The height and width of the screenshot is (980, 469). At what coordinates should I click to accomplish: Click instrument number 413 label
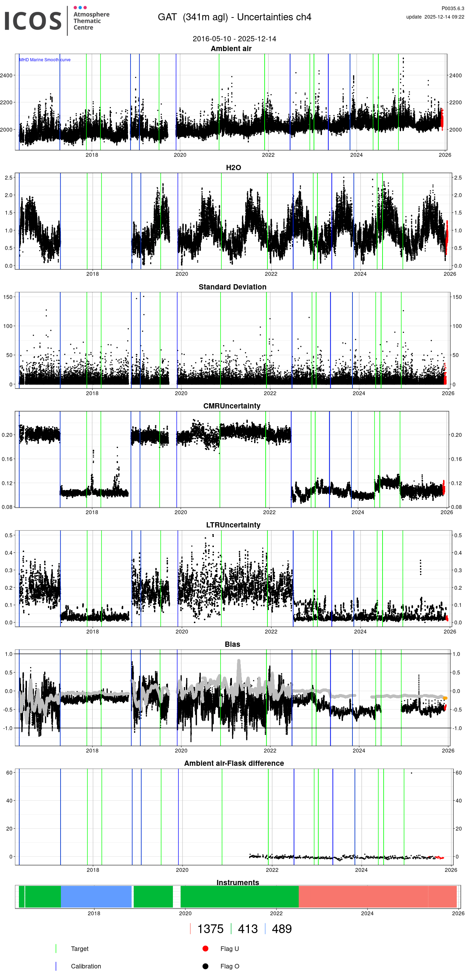coord(247,929)
